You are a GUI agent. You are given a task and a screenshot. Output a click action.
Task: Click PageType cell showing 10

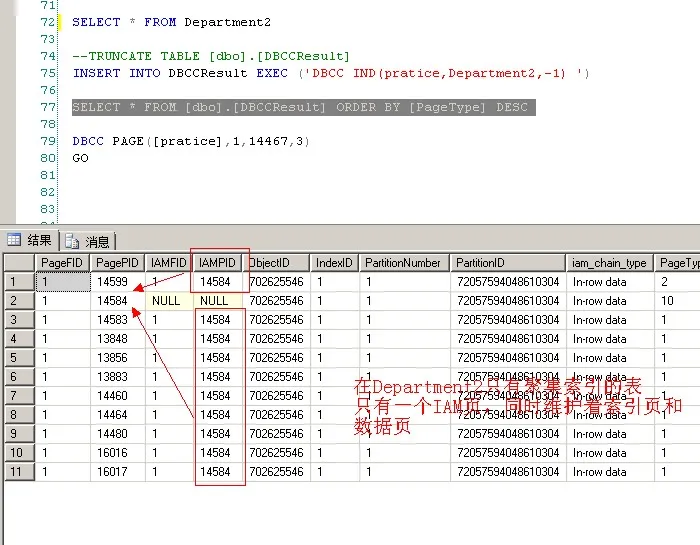coord(677,301)
